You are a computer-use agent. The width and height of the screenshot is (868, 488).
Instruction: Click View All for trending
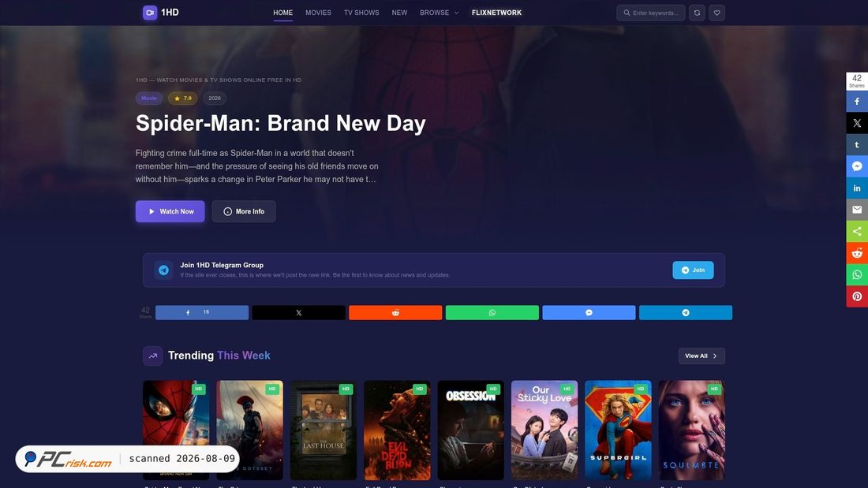(702, 356)
